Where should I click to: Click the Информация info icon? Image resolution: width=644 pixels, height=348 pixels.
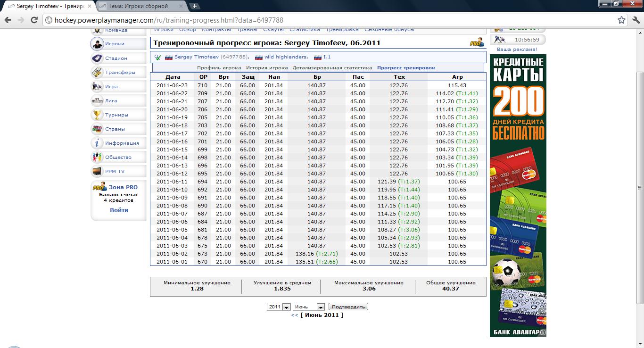point(97,143)
